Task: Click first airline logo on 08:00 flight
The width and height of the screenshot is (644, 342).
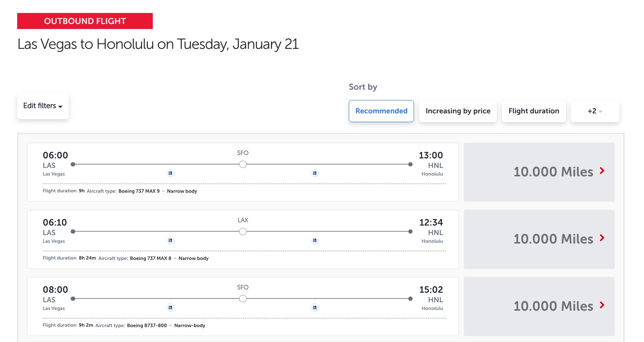Action: (170, 308)
